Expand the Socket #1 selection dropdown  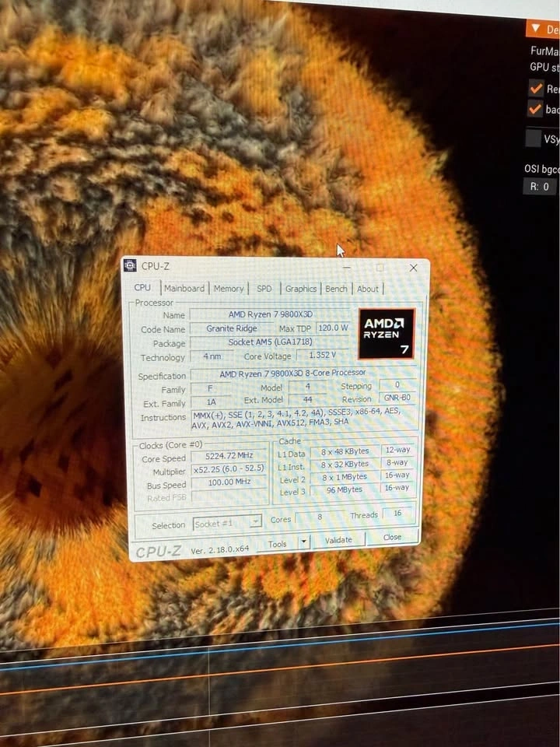[254, 523]
